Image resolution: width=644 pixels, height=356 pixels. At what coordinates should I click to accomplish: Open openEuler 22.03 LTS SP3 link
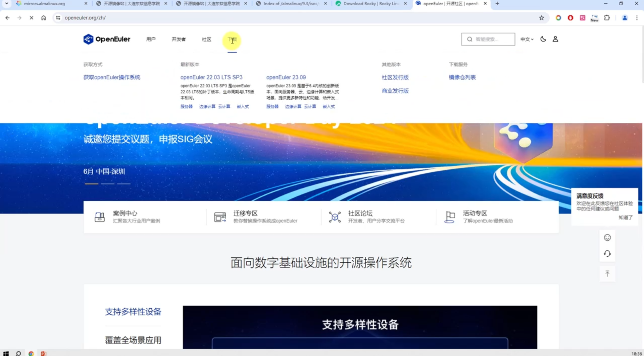pos(211,77)
